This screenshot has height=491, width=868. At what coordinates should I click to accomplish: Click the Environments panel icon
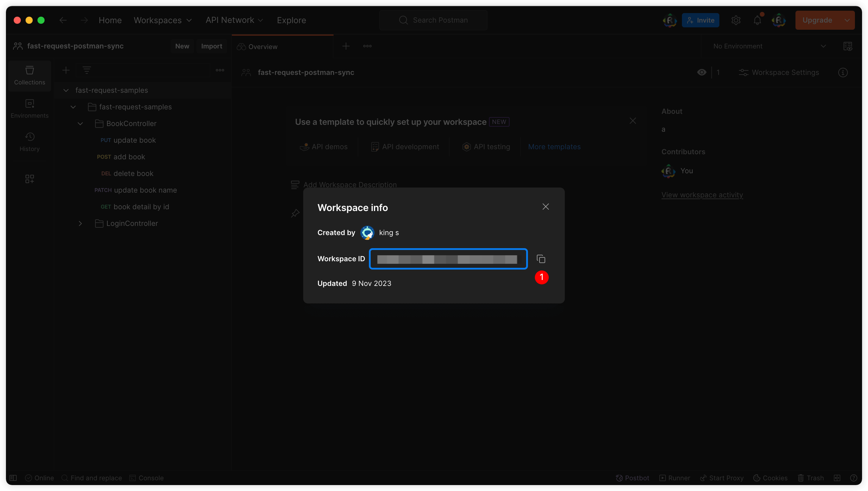point(29,109)
